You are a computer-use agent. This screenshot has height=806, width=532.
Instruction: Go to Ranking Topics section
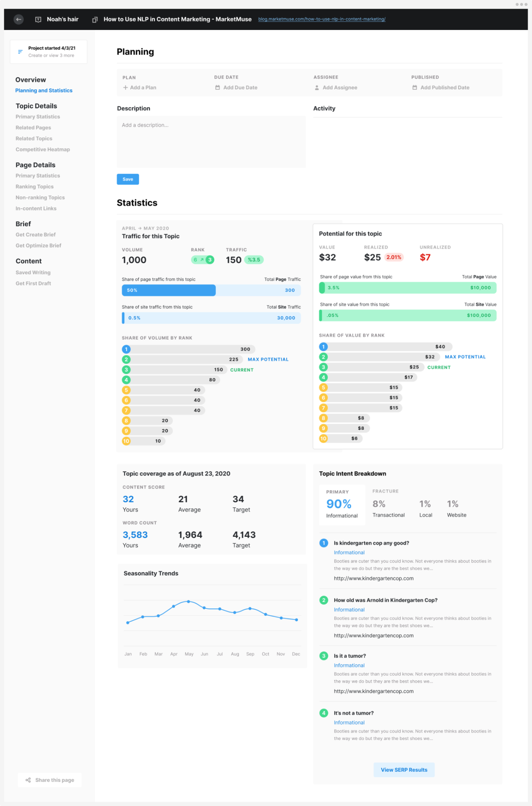pyautogui.click(x=35, y=187)
